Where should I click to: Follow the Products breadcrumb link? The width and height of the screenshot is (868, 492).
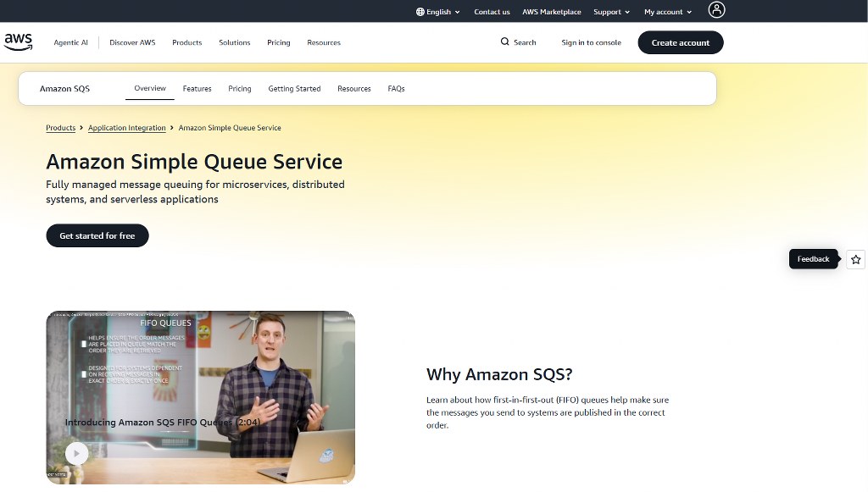(61, 128)
